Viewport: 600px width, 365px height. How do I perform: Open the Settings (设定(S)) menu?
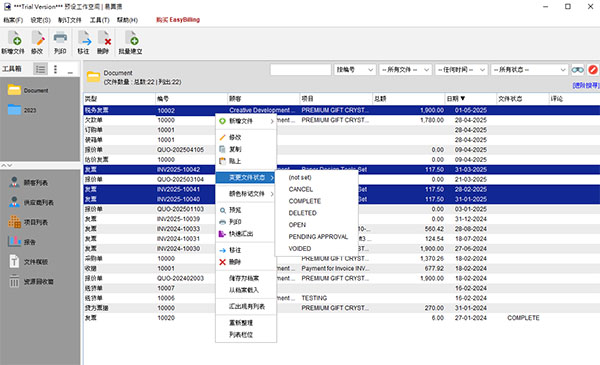point(40,20)
